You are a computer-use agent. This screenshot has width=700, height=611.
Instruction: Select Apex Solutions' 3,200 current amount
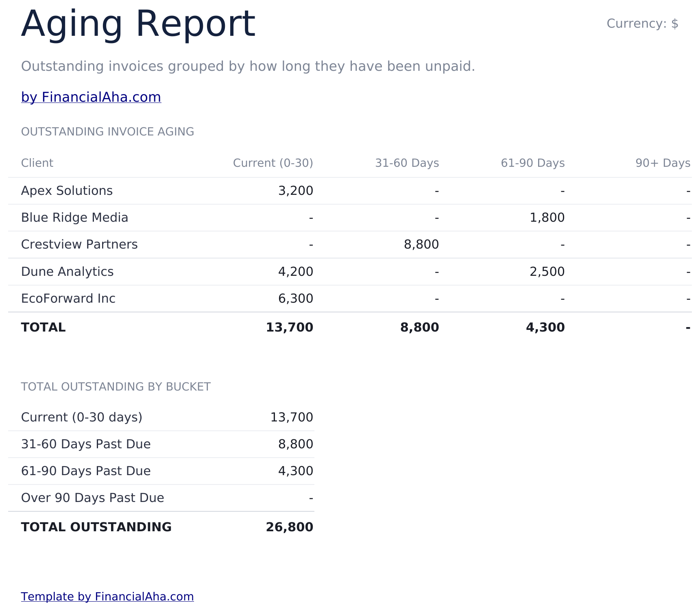[x=296, y=191]
